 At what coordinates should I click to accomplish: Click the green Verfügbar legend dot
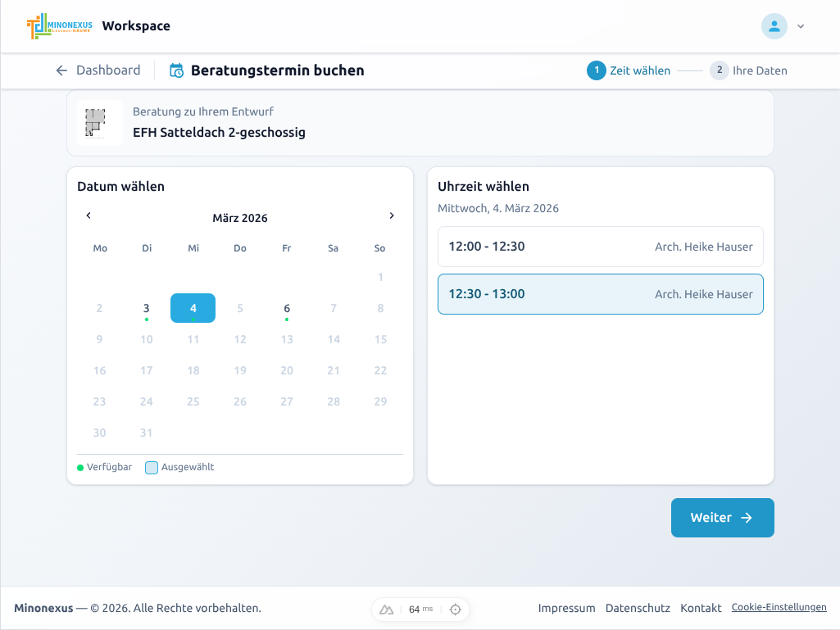click(x=79, y=467)
